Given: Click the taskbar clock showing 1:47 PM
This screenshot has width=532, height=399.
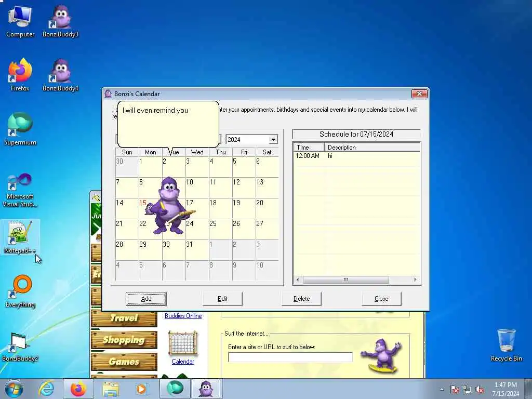Looking at the screenshot, I should click(506, 389).
